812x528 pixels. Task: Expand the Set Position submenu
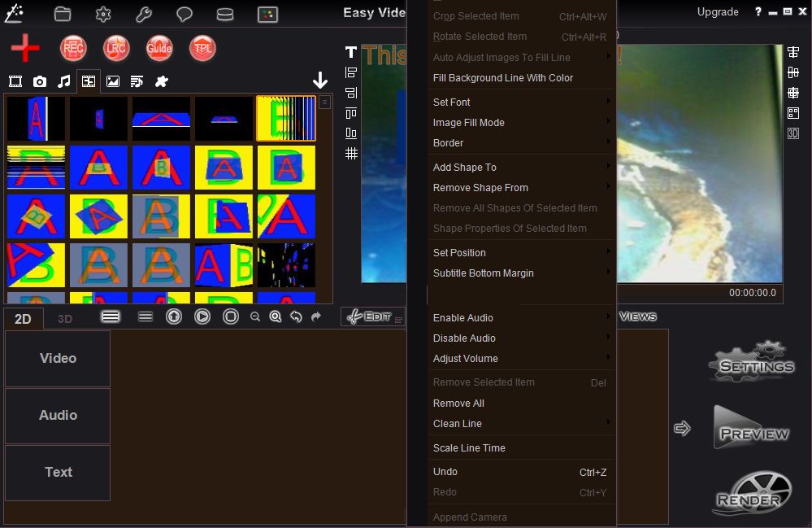pyautogui.click(x=522, y=253)
